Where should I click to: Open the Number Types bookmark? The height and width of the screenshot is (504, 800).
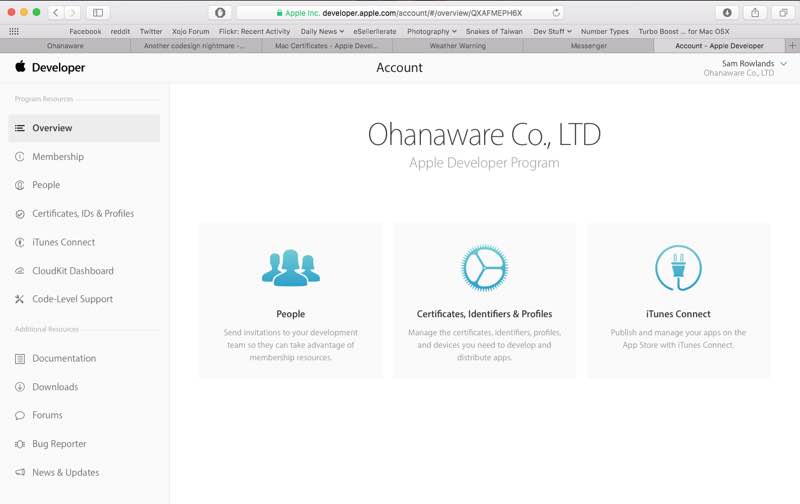coord(605,31)
